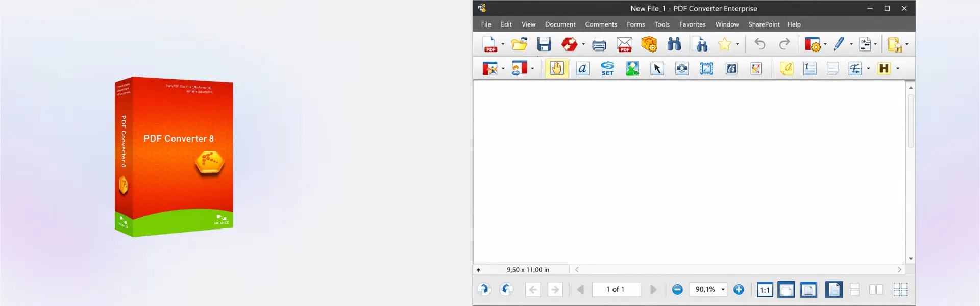
Task: Expand the security padlock dropdown arrow
Action: [906, 44]
